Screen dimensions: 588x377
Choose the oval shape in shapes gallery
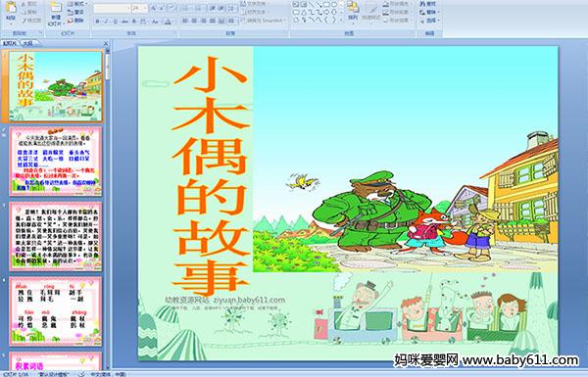[x=334, y=4]
